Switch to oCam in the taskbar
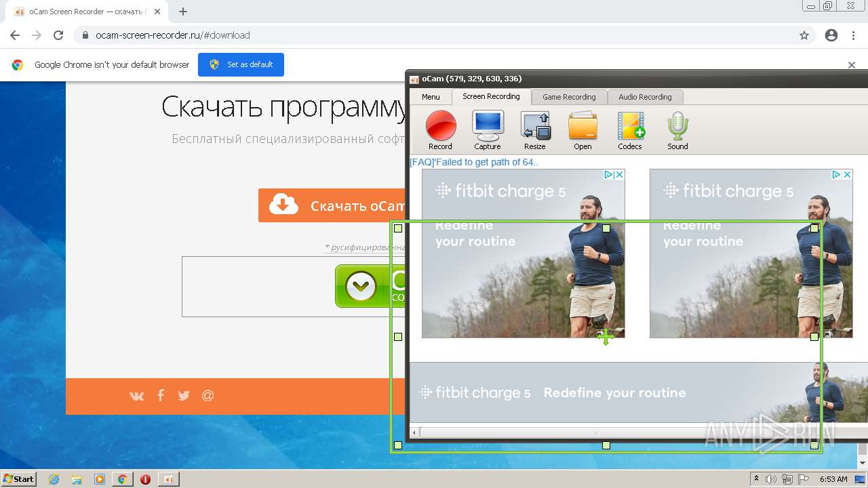The width and height of the screenshot is (868, 488). click(x=168, y=479)
